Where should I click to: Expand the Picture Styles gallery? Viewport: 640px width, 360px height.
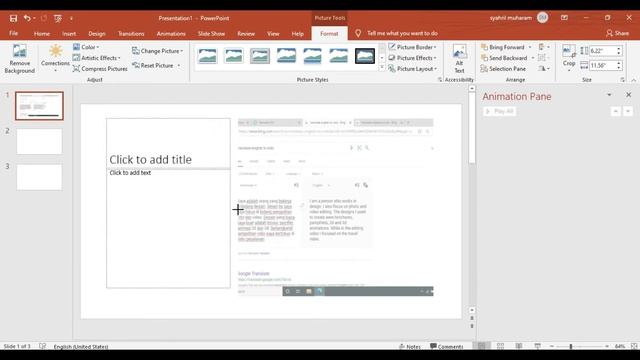click(382, 68)
